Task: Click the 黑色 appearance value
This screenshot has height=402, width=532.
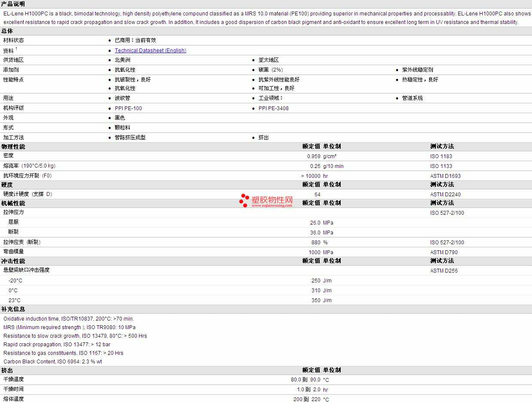Action: tap(120, 118)
